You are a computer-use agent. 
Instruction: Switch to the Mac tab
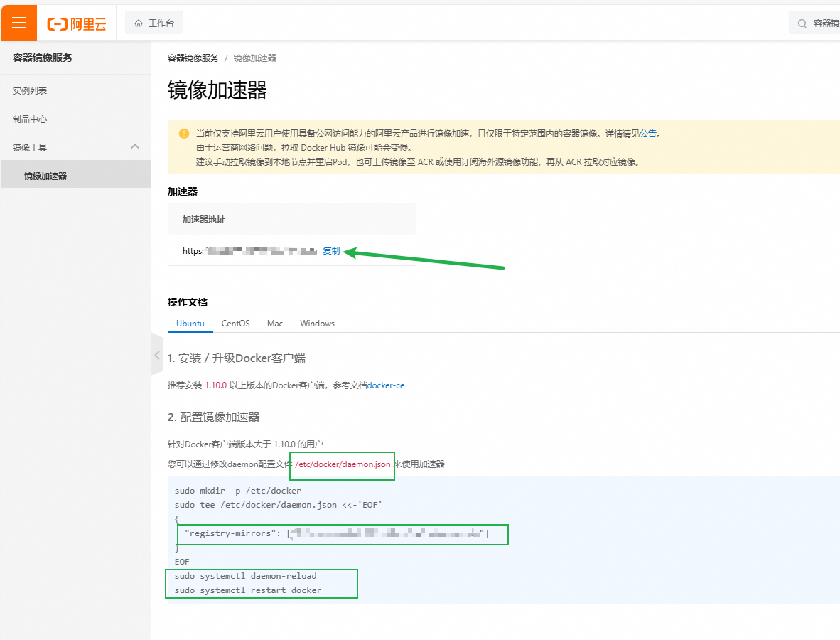275,324
